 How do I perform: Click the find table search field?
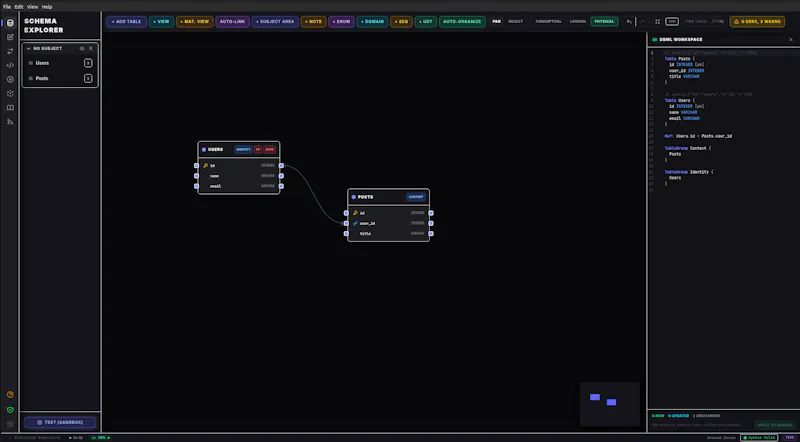704,21
